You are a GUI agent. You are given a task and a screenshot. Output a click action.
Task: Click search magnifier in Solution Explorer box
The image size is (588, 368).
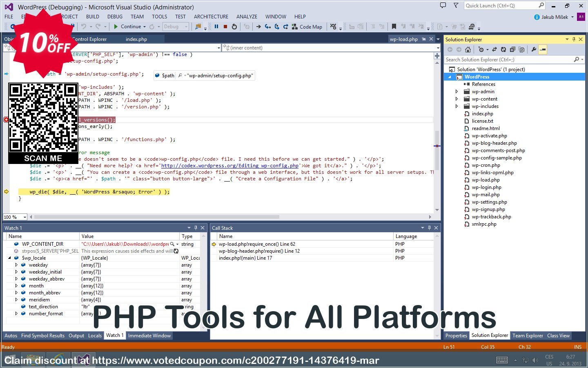[576, 60]
